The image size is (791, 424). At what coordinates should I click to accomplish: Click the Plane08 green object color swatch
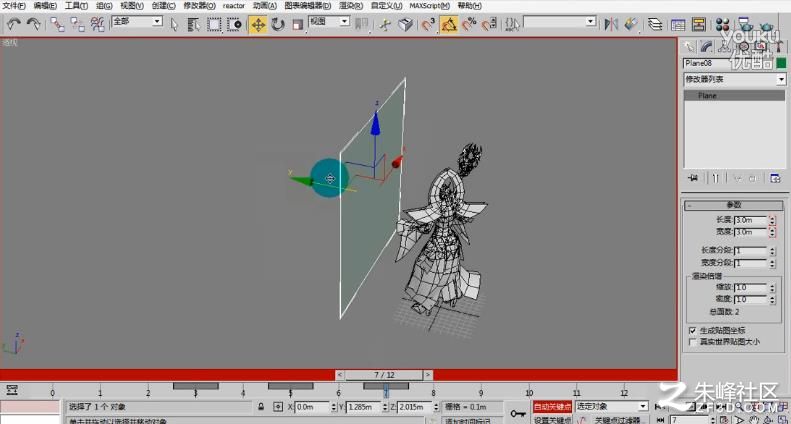(x=781, y=63)
